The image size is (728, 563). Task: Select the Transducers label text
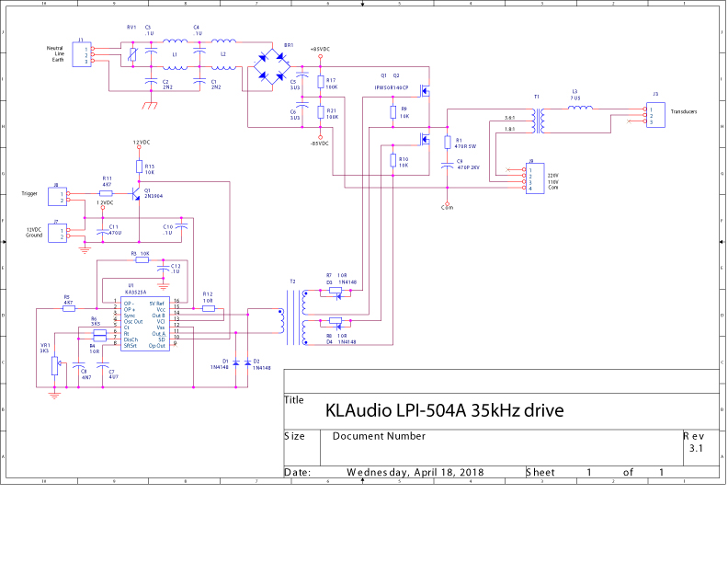tap(684, 111)
